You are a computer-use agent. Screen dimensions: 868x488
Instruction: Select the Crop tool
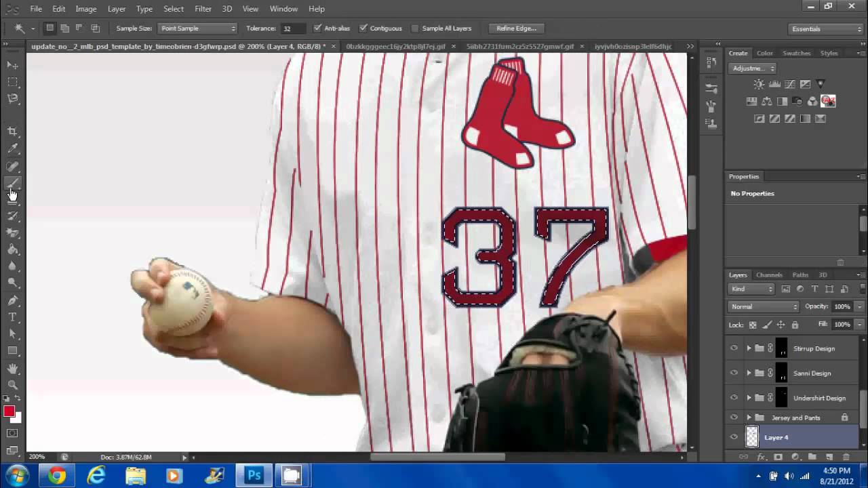pos(12,131)
